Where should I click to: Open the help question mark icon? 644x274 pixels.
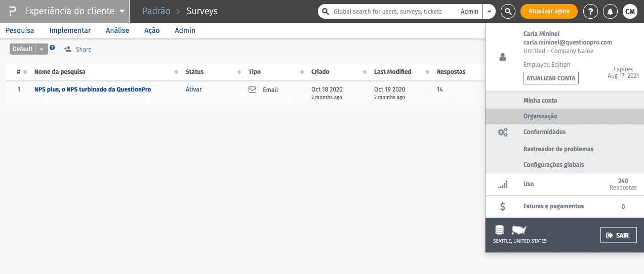tap(590, 11)
